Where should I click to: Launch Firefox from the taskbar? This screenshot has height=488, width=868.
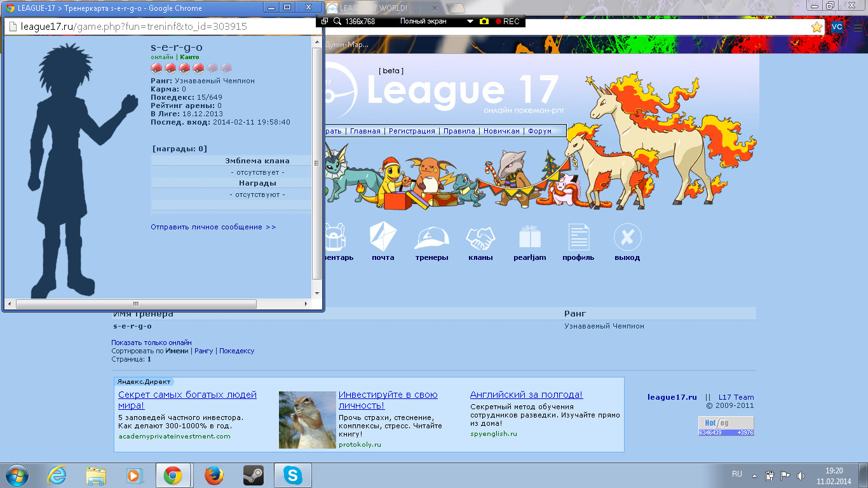click(215, 475)
